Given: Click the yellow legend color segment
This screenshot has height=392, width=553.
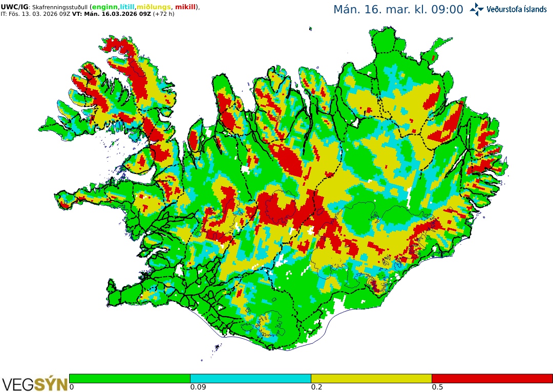Looking at the screenshot, I should pyautogui.click(x=371, y=379).
